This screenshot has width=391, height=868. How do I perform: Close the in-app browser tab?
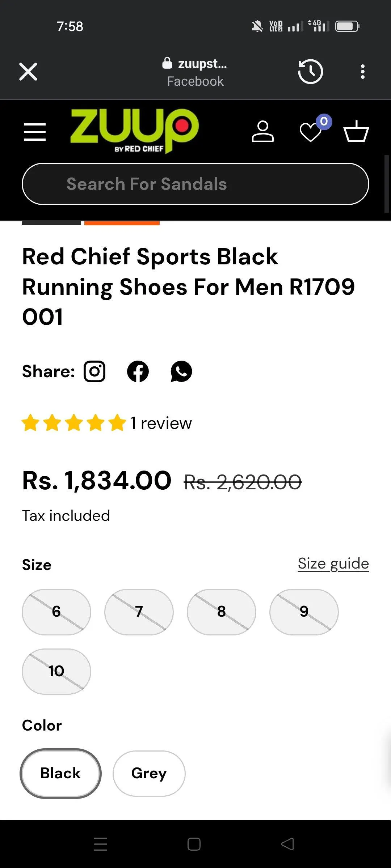[28, 72]
